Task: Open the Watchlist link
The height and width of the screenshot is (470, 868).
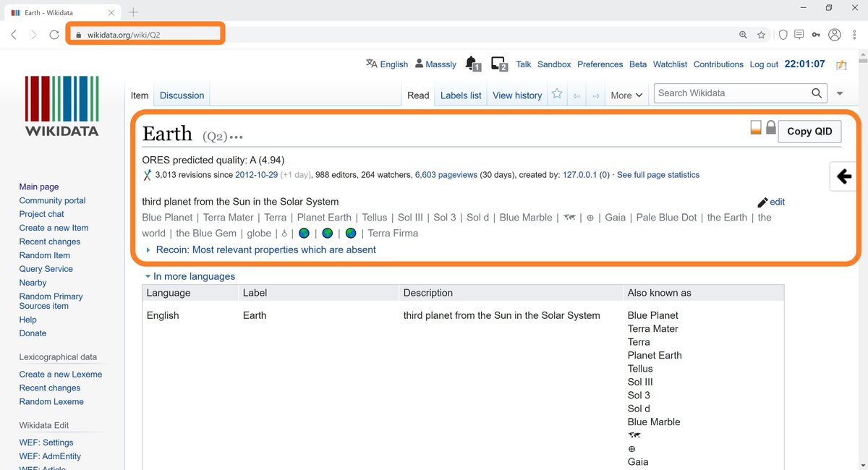Action: [671, 64]
